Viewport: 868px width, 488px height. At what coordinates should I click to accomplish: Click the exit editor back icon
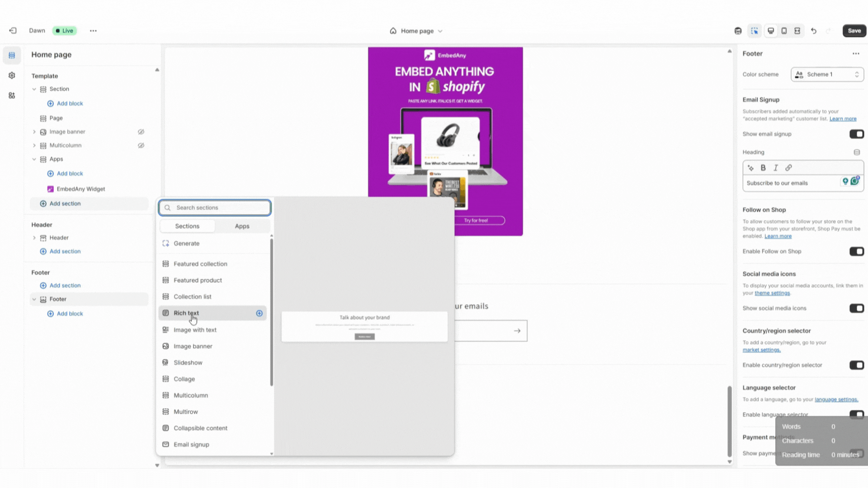click(13, 31)
